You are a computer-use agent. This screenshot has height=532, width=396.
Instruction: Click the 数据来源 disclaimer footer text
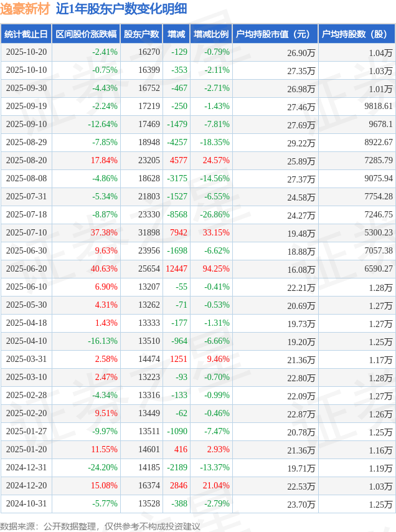pyautogui.click(x=100, y=526)
